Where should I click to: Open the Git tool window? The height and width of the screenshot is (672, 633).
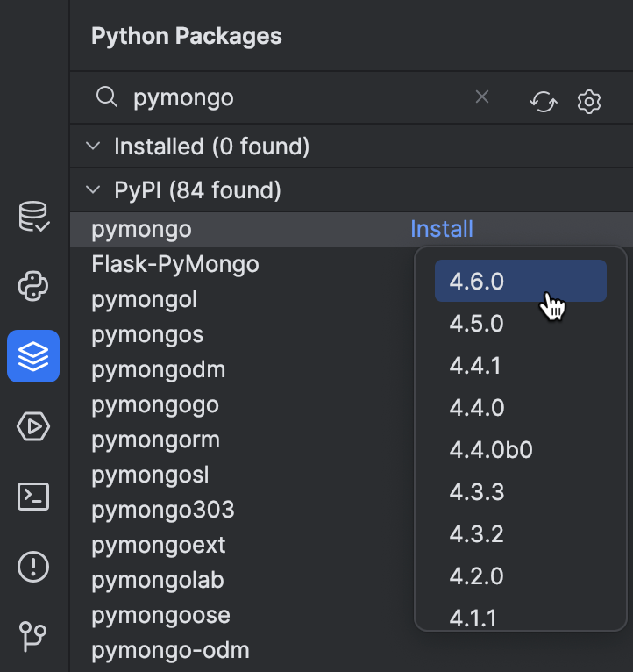[x=33, y=636]
